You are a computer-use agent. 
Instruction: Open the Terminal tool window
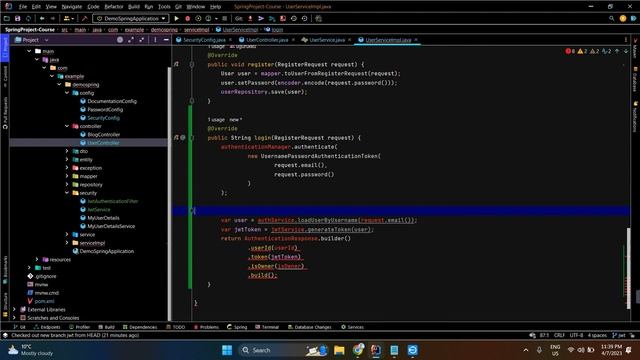267,327
